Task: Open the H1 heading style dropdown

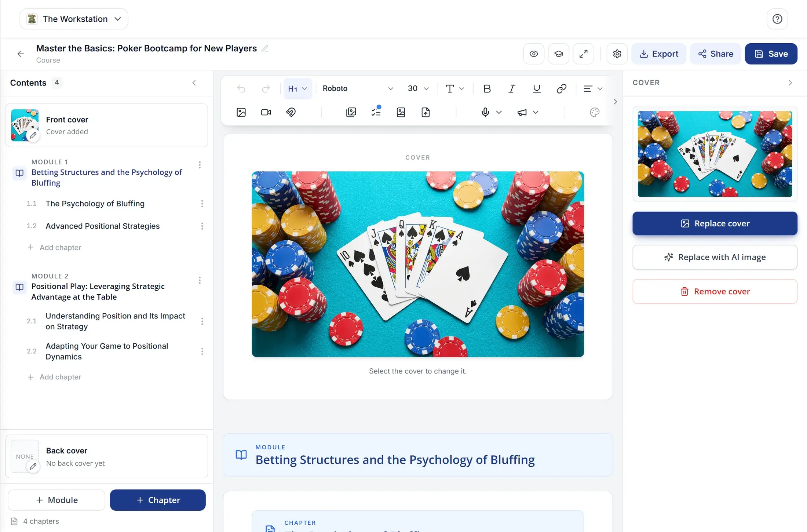Action: 297,88
